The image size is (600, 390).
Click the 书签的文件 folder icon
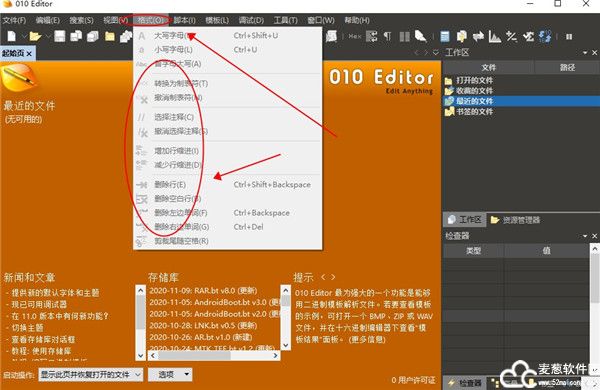point(449,111)
